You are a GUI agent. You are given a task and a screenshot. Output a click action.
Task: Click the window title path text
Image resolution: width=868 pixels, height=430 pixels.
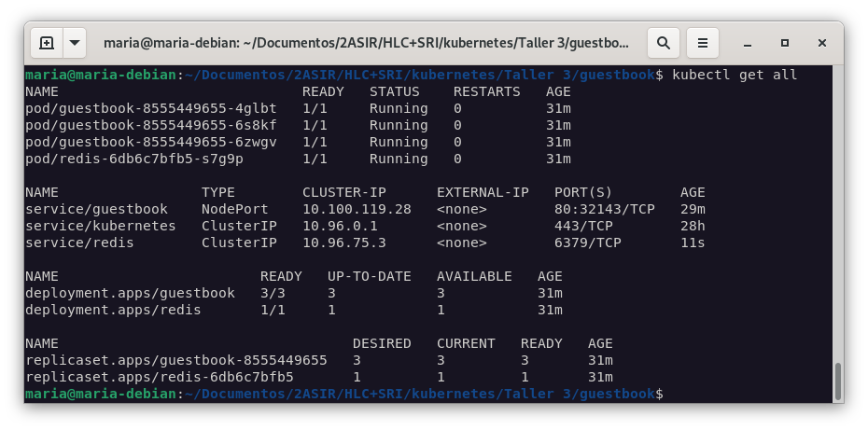click(x=367, y=43)
